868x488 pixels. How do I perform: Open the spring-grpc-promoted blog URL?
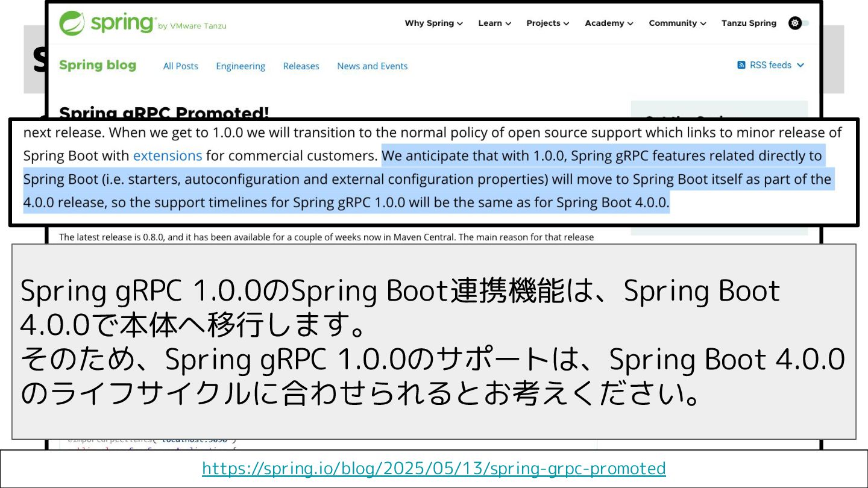[x=434, y=468]
